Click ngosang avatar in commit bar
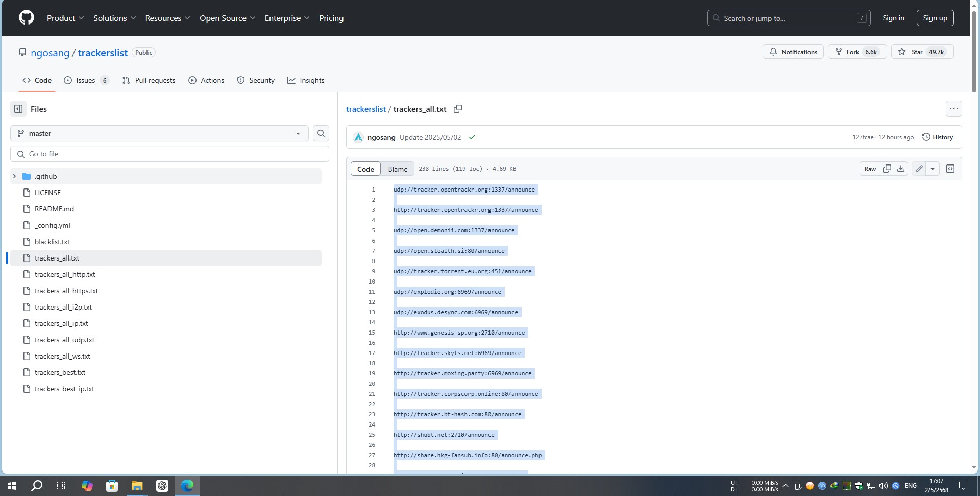 click(358, 137)
